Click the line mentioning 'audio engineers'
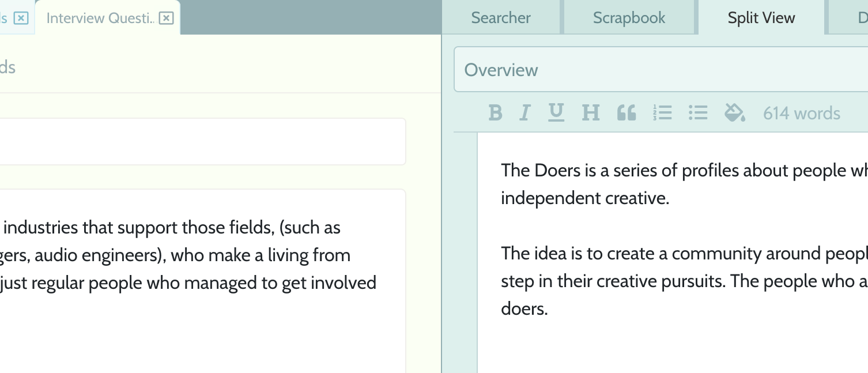 pos(175,255)
